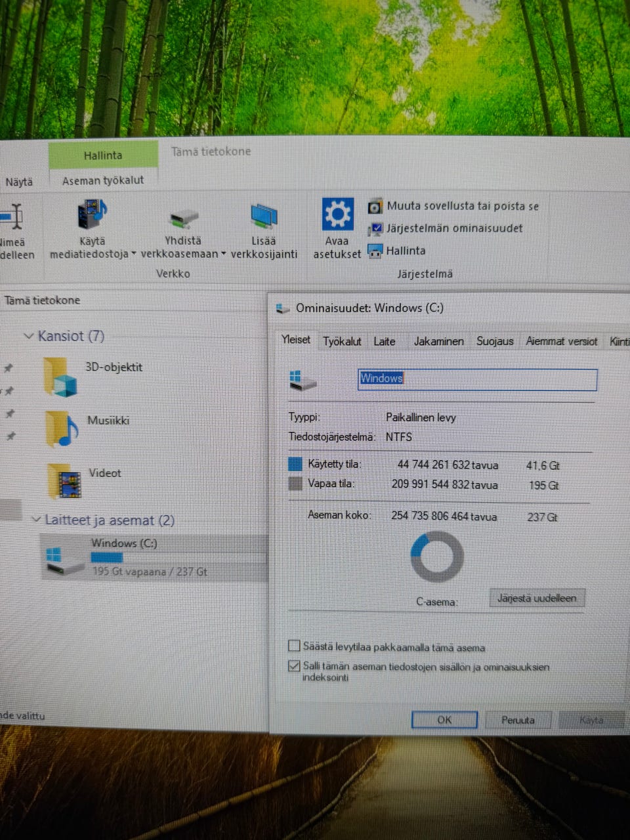
Task: Select the Musiikki folder icon
Action: [62, 429]
